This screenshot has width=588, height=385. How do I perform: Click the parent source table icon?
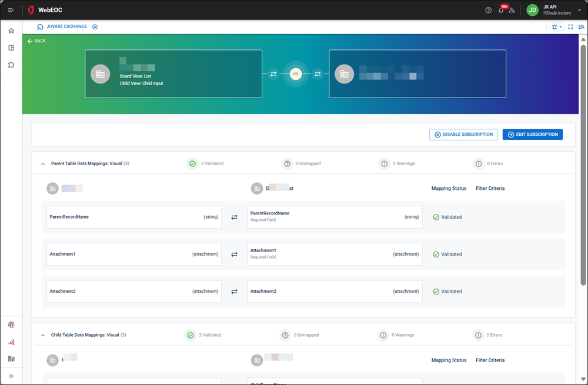click(x=52, y=189)
